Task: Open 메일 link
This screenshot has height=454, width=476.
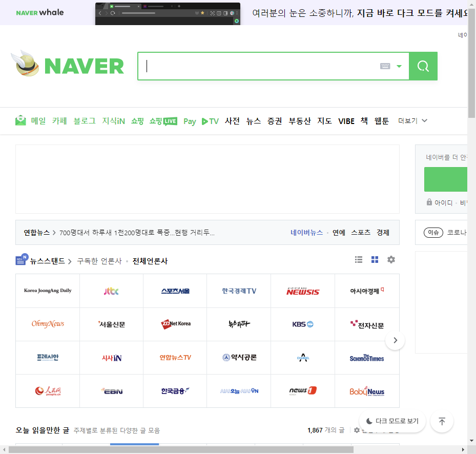Action: pyautogui.click(x=38, y=121)
